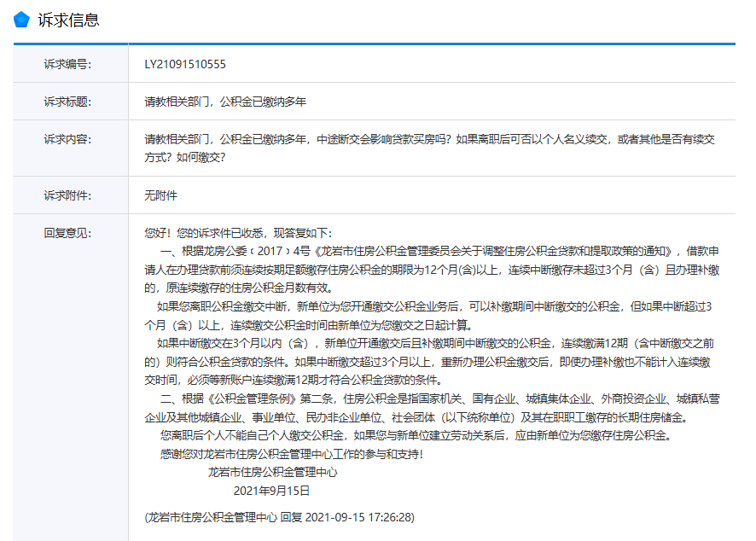Select the 诉求标题 row label
This screenshot has height=541, width=756.
(67, 102)
